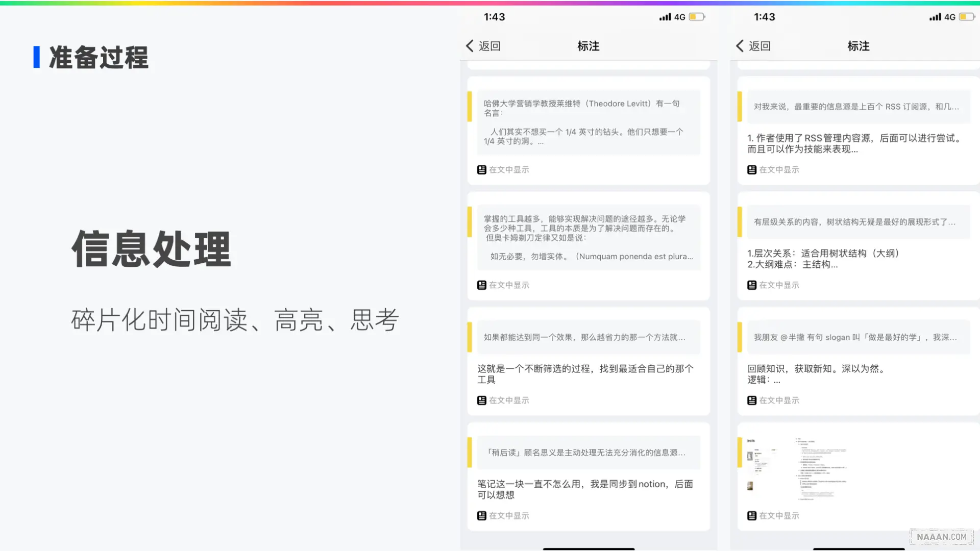Tap 标注 title on left phone
980x551 pixels.
click(588, 46)
